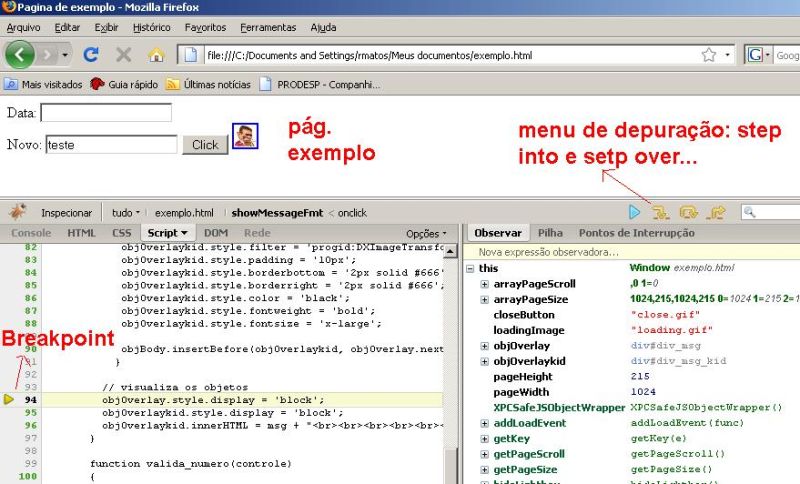
Task: Click the Step Into debugger icon
Action: [x=661, y=212]
